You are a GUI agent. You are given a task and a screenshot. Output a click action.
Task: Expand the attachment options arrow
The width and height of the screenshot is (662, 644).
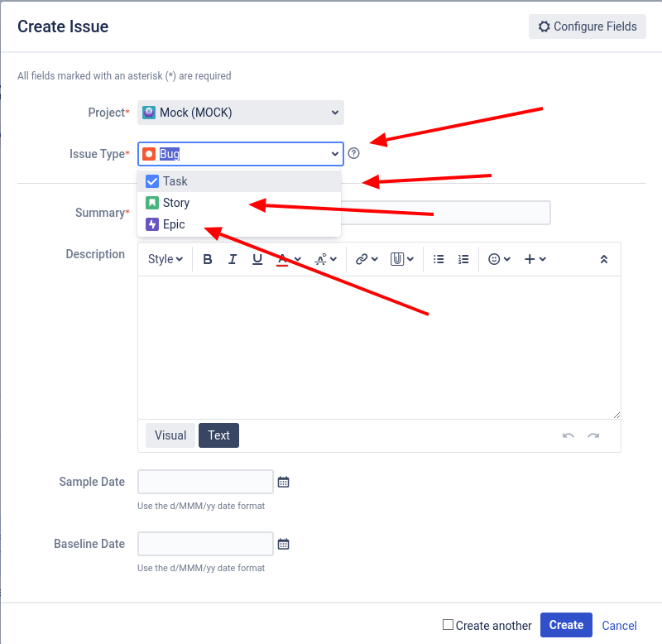410,259
